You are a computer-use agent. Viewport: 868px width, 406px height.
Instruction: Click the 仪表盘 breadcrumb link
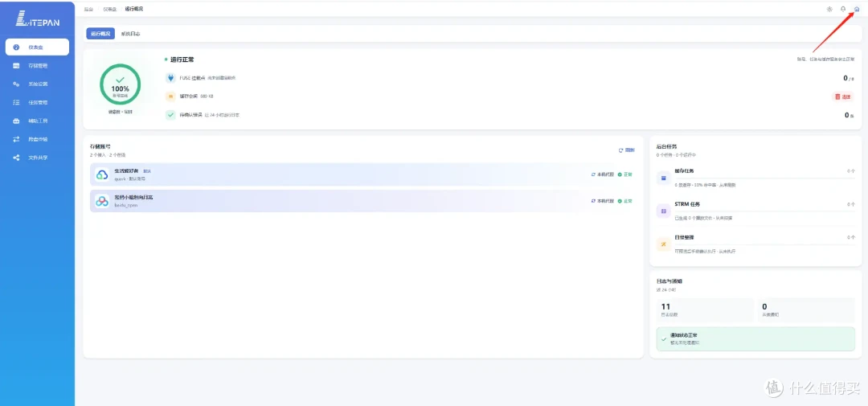coord(109,9)
